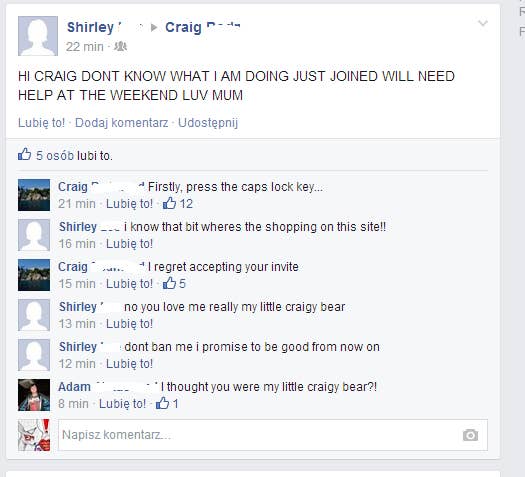Image resolution: width=525 pixels, height=477 pixels.
Task: Click the thumbs-up icon beside 5 osób
Action: (24, 154)
